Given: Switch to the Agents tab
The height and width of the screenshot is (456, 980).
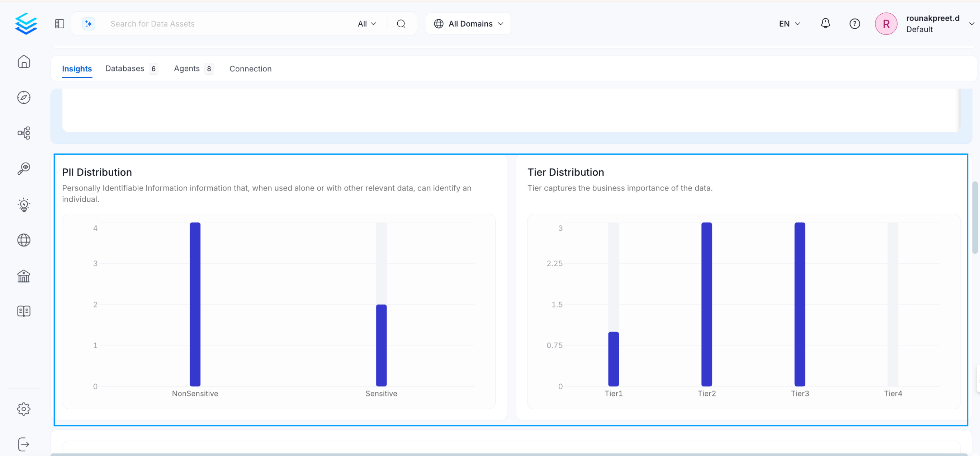Looking at the screenshot, I should tap(187, 68).
